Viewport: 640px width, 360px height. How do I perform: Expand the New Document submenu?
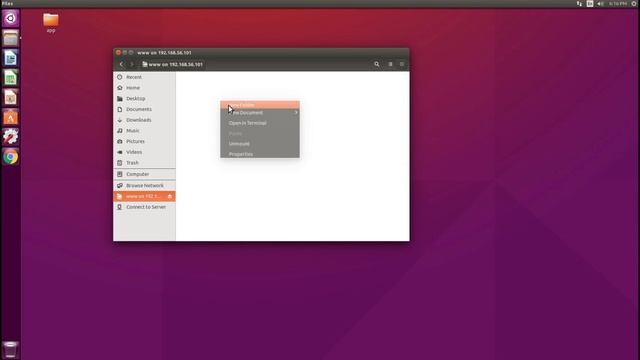260,113
